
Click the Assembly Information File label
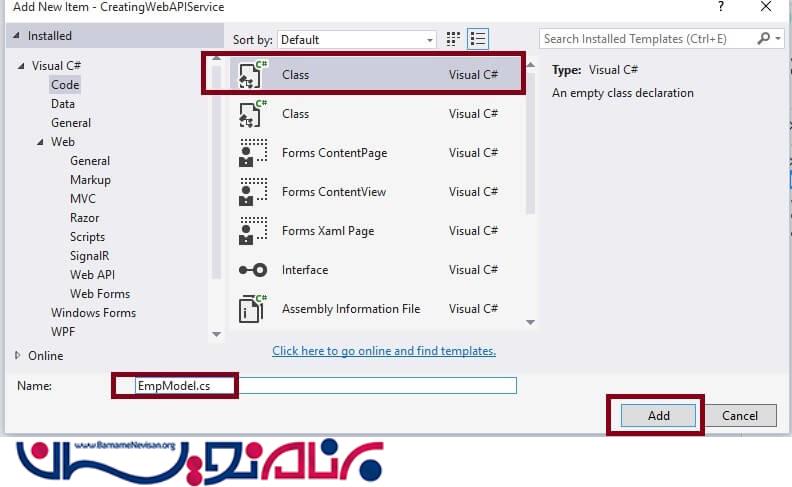(x=351, y=309)
